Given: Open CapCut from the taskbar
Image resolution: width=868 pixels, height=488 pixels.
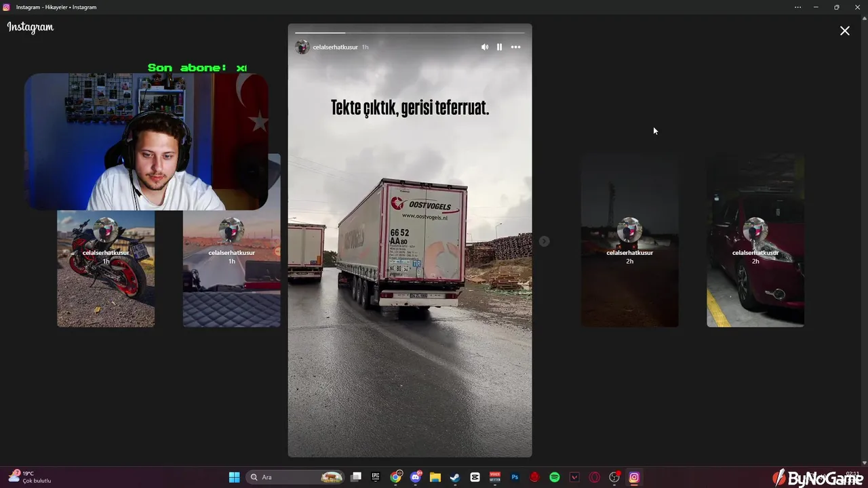Looking at the screenshot, I should (x=475, y=477).
